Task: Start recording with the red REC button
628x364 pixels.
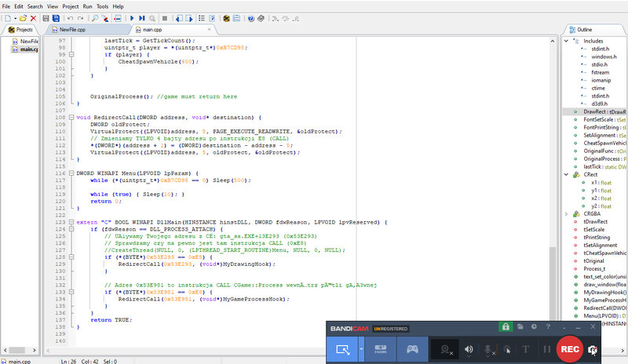Action: click(570, 350)
